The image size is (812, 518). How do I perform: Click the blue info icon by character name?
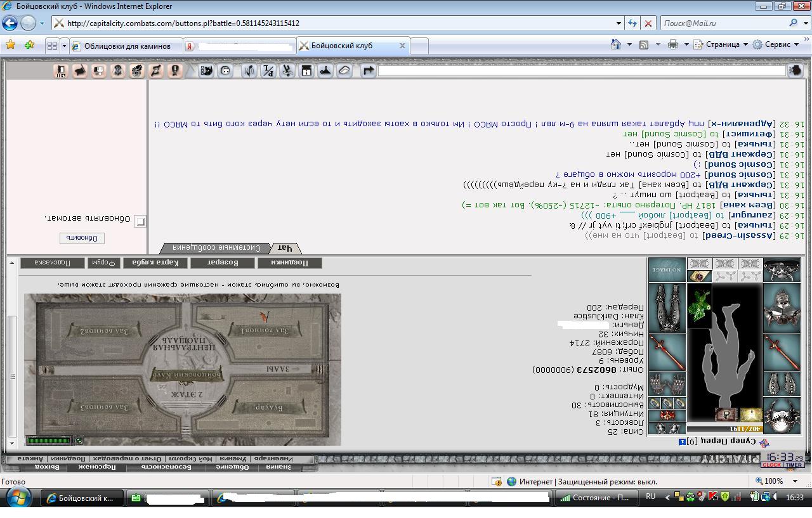click(x=682, y=441)
